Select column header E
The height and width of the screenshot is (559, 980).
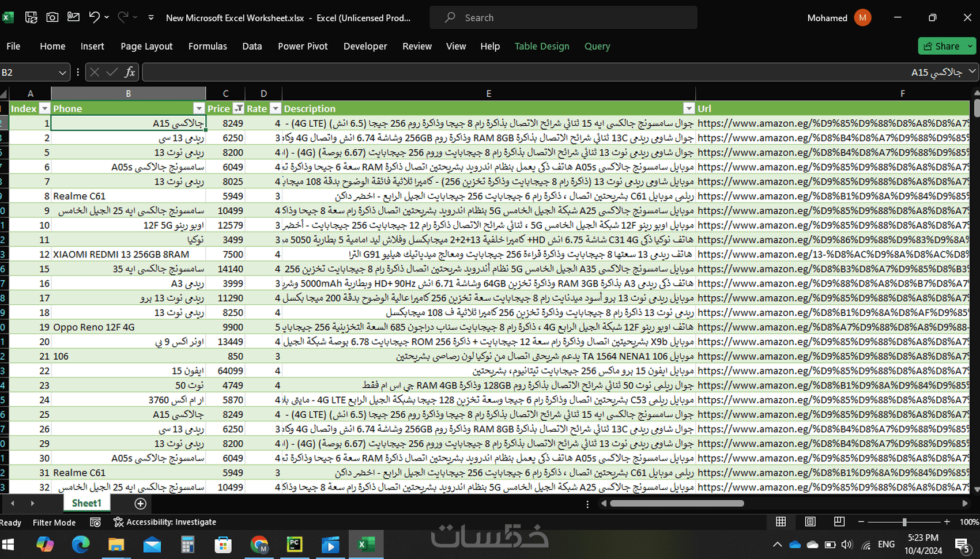488,93
